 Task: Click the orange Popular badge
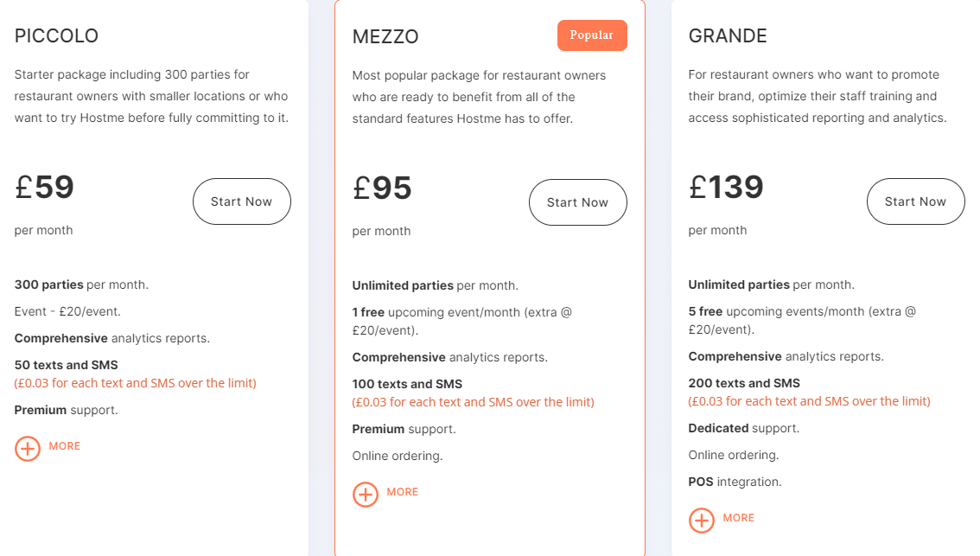592,35
